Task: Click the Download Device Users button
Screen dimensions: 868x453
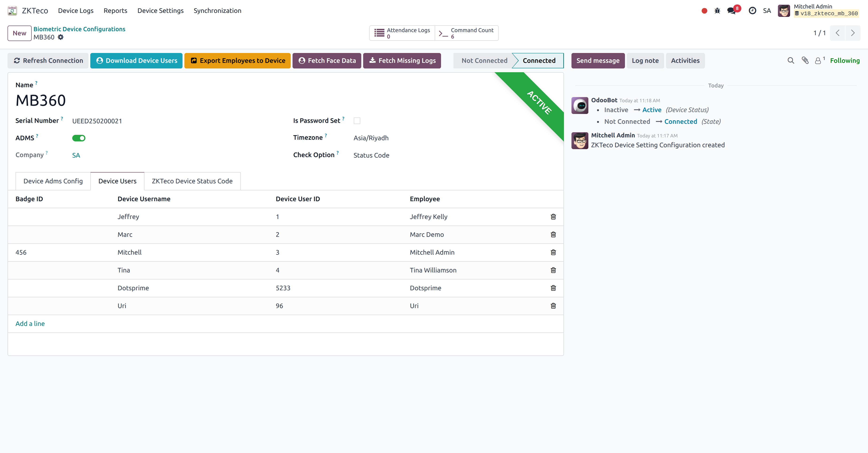Action: [136, 61]
